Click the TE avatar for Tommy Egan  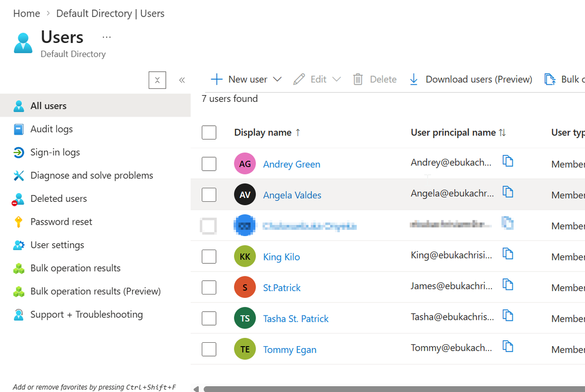click(x=245, y=349)
